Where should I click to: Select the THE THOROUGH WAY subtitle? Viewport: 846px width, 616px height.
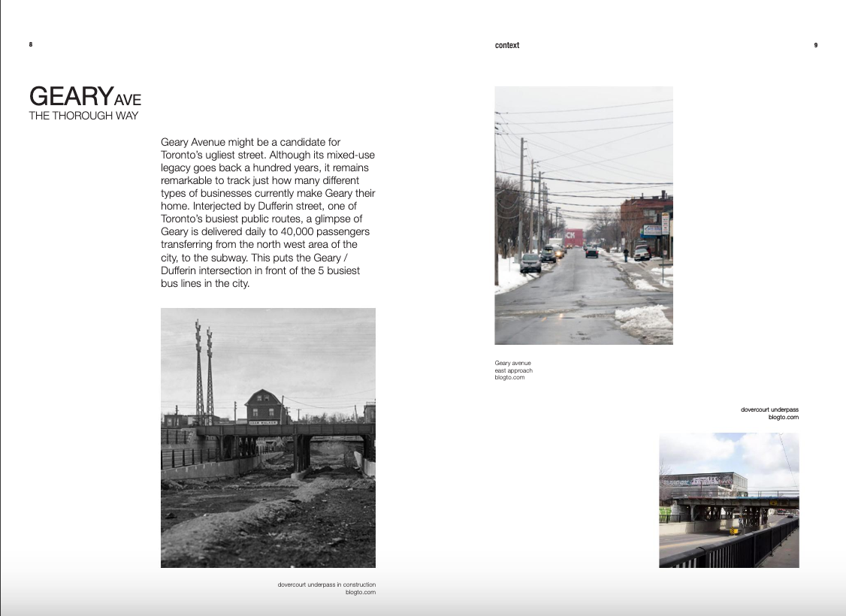83,116
